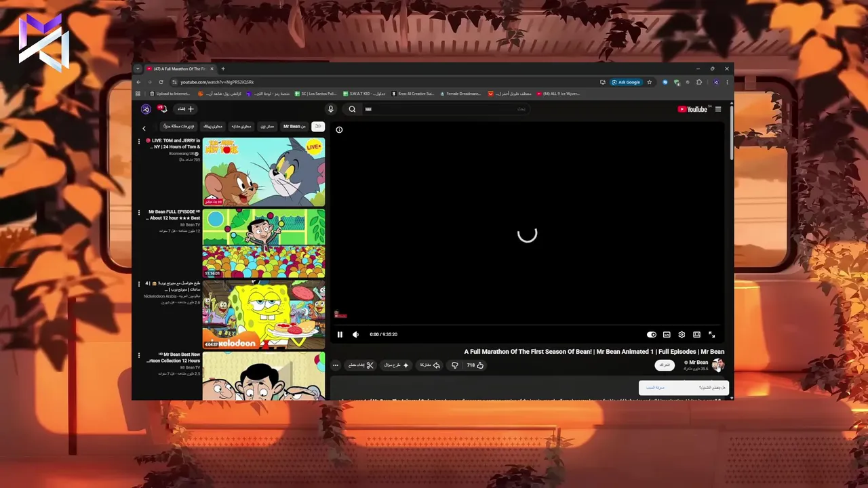Go back using the browser back arrow
The height and width of the screenshot is (488, 868).
(138, 82)
